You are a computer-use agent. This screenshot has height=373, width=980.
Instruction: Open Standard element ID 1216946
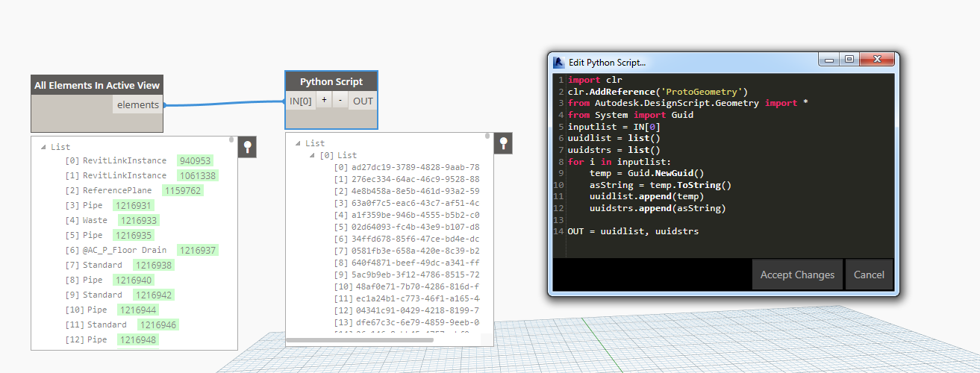(157, 325)
